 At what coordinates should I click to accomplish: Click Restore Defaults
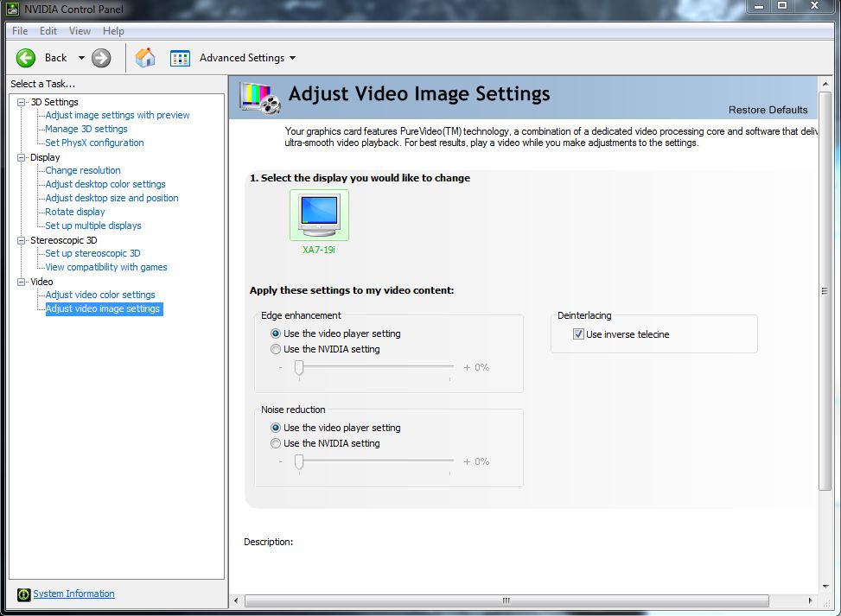(x=768, y=110)
